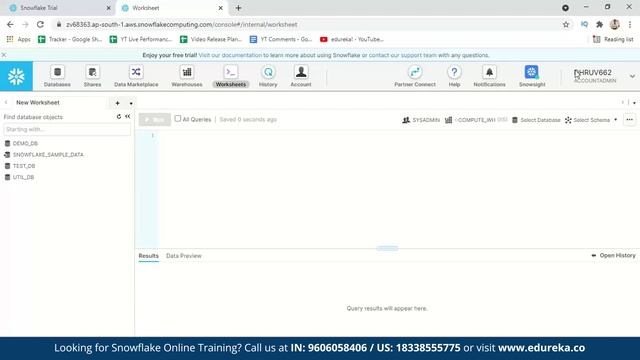Open browser extensions puzzle icon
This screenshot has width=640, height=360.
(x=599, y=24)
